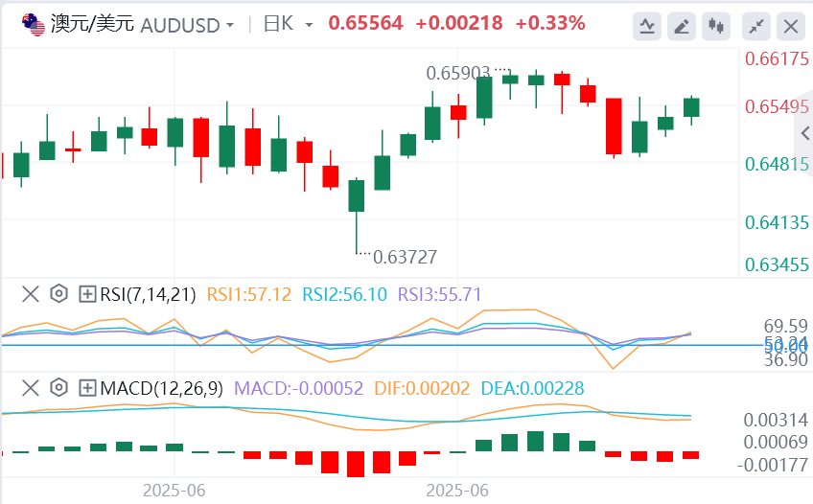
Task: Expand side panel with left chevron
Action: click(804, 133)
